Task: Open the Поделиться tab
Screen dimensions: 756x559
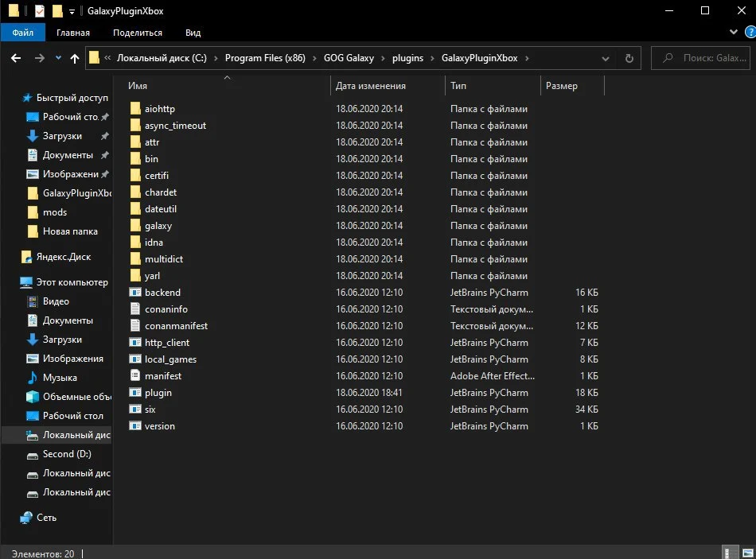Action: coord(138,33)
